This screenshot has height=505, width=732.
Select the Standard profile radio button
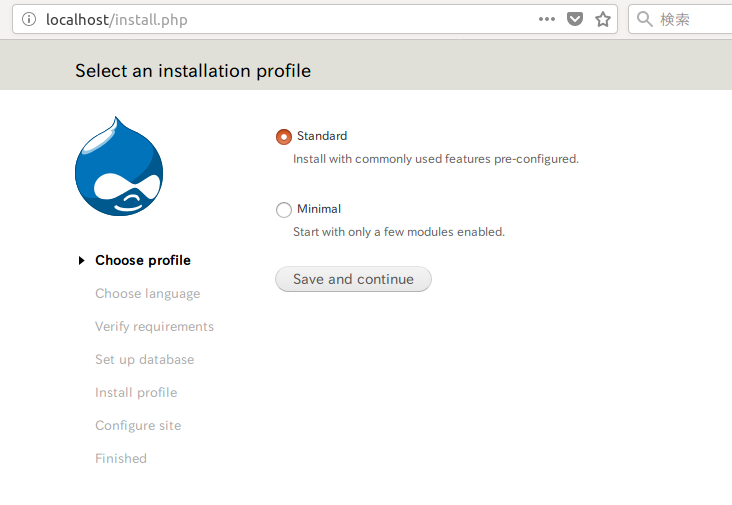tap(284, 137)
